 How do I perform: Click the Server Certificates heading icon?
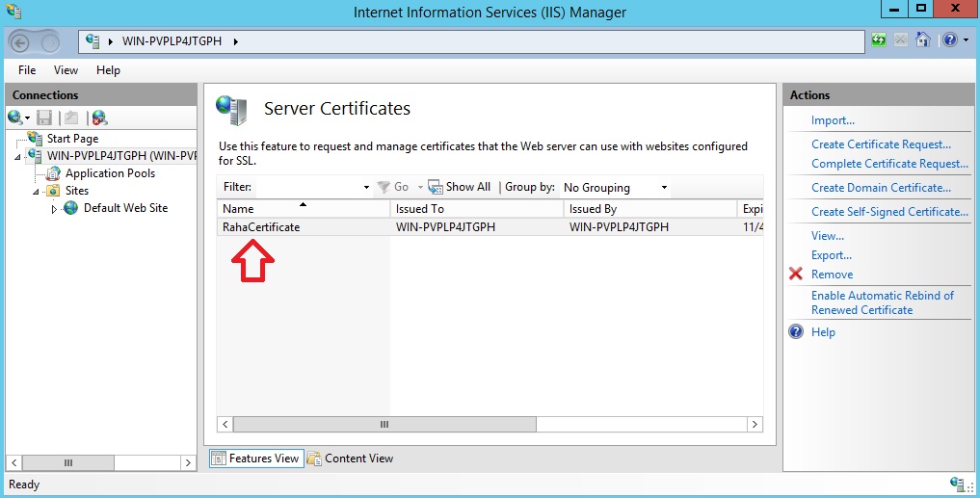[x=231, y=110]
